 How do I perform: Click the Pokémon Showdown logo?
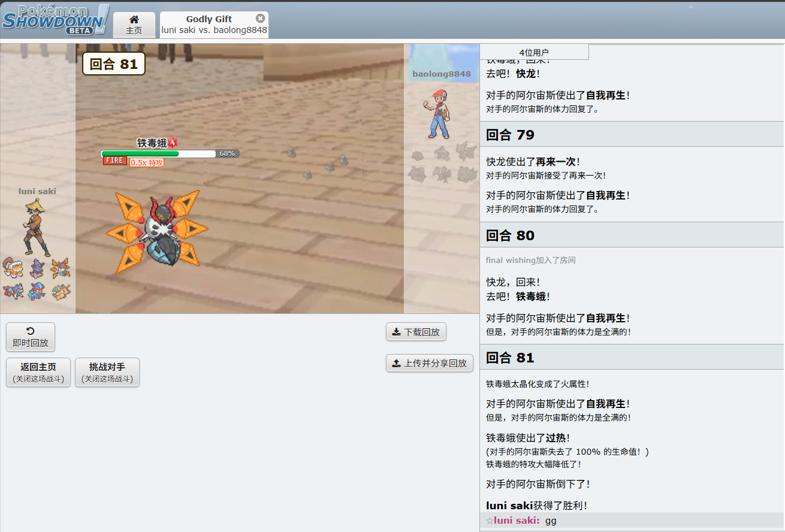(55, 19)
